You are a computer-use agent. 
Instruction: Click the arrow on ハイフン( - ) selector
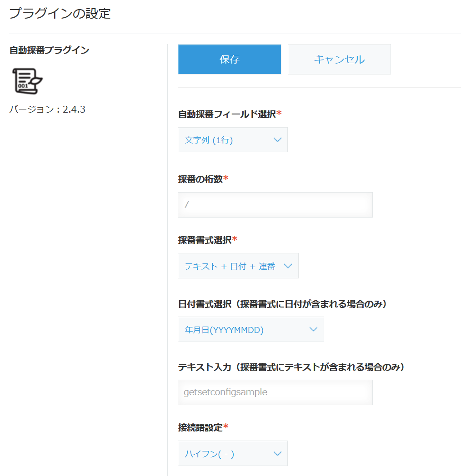coord(277,453)
